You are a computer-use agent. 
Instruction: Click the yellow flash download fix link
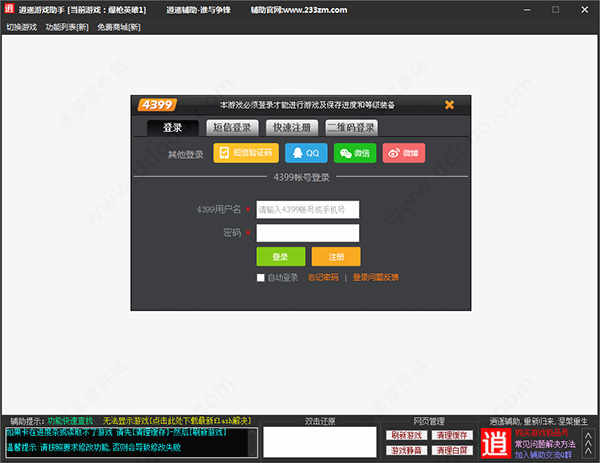click(x=177, y=421)
